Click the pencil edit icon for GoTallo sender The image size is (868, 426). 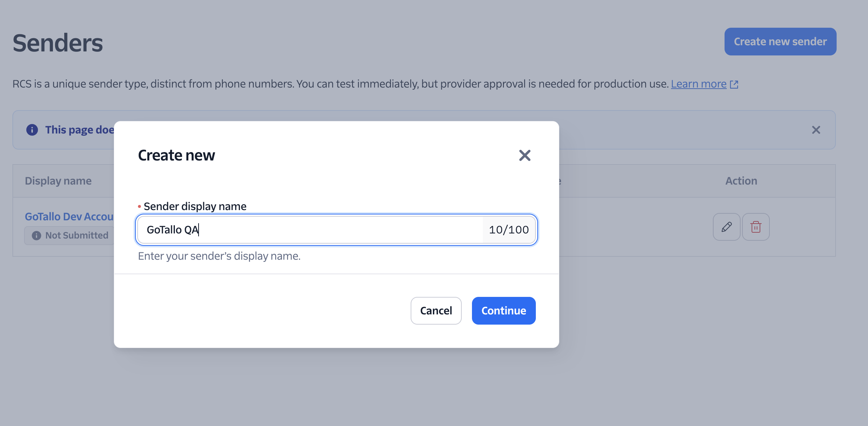coord(726,227)
